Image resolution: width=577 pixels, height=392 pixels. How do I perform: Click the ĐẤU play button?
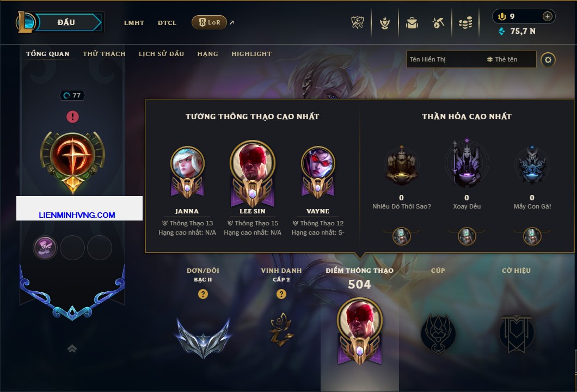pyautogui.click(x=66, y=22)
